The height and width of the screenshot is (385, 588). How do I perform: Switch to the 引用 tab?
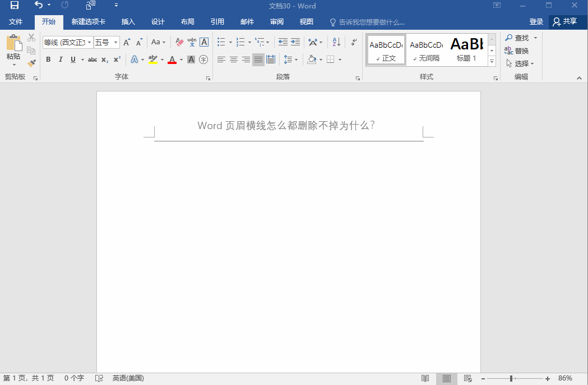[217, 22]
